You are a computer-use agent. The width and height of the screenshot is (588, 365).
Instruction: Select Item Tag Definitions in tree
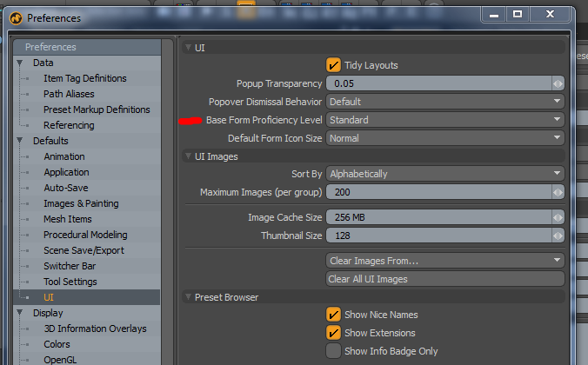click(x=84, y=78)
